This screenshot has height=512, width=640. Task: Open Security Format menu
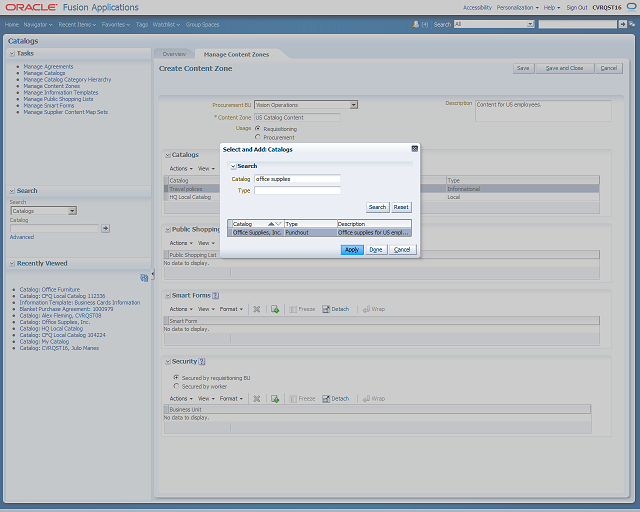(231, 398)
